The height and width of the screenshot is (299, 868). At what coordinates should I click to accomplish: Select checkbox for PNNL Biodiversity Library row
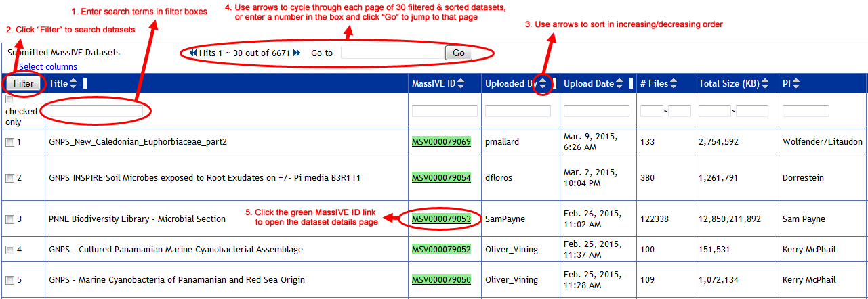click(x=9, y=219)
